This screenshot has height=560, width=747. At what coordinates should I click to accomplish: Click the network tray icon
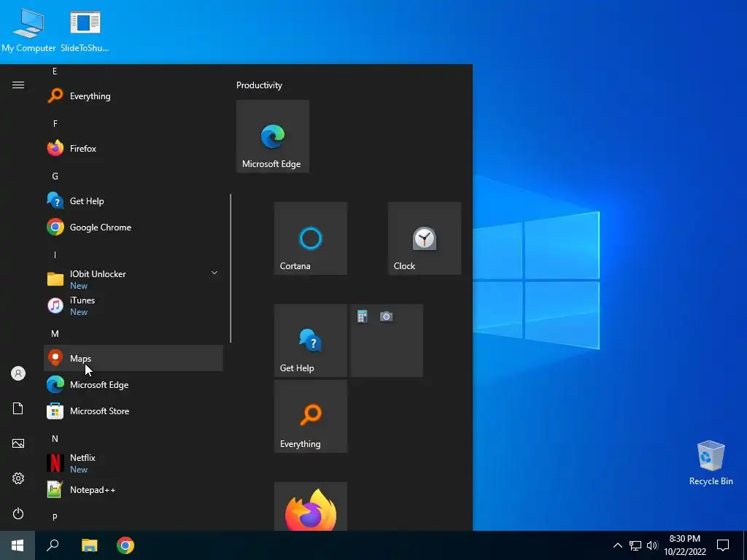635,545
